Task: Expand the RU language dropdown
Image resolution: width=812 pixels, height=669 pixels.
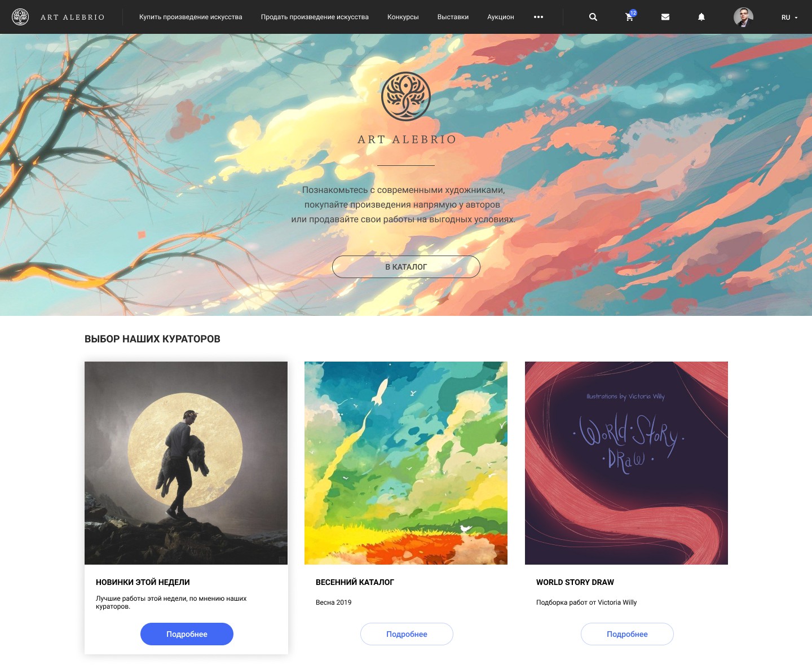Action: (x=789, y=17)
